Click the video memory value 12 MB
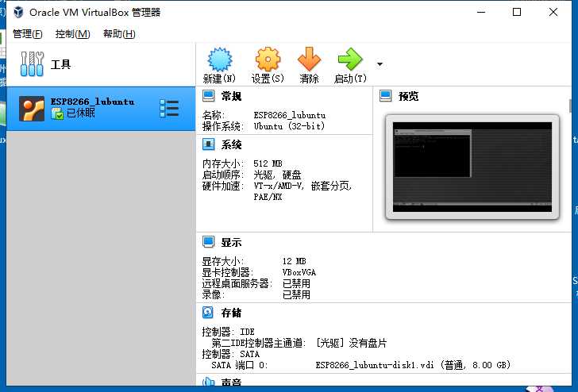Screen dimensions: 578x392 [x=294, y=261]
